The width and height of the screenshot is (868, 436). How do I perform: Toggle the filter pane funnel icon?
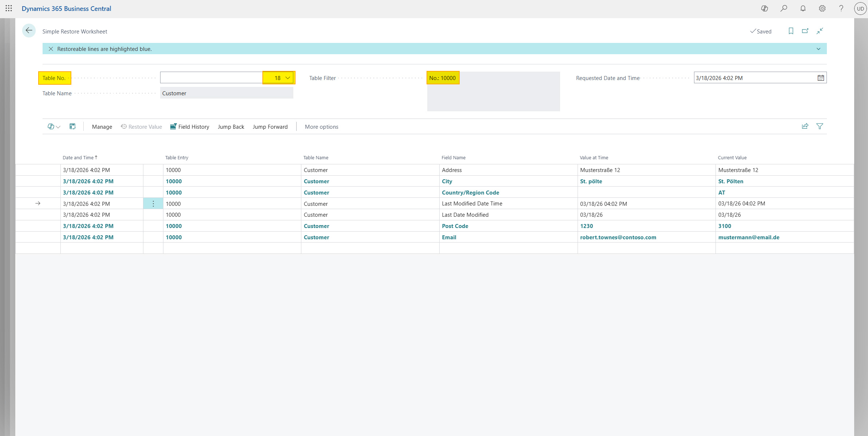click(x=820, y=127)
